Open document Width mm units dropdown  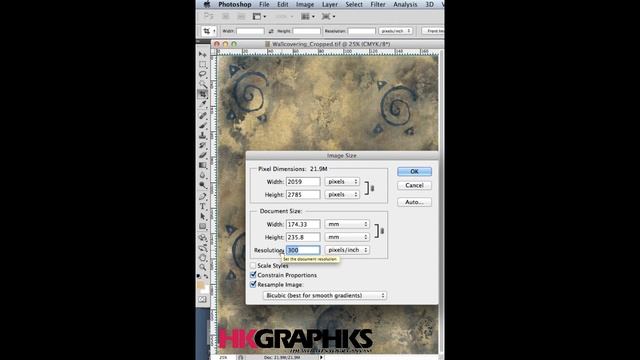pos(347,224)
